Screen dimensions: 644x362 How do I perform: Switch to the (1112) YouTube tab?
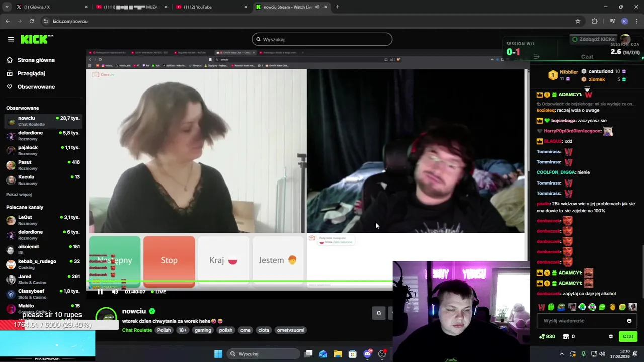click(211, 7)
